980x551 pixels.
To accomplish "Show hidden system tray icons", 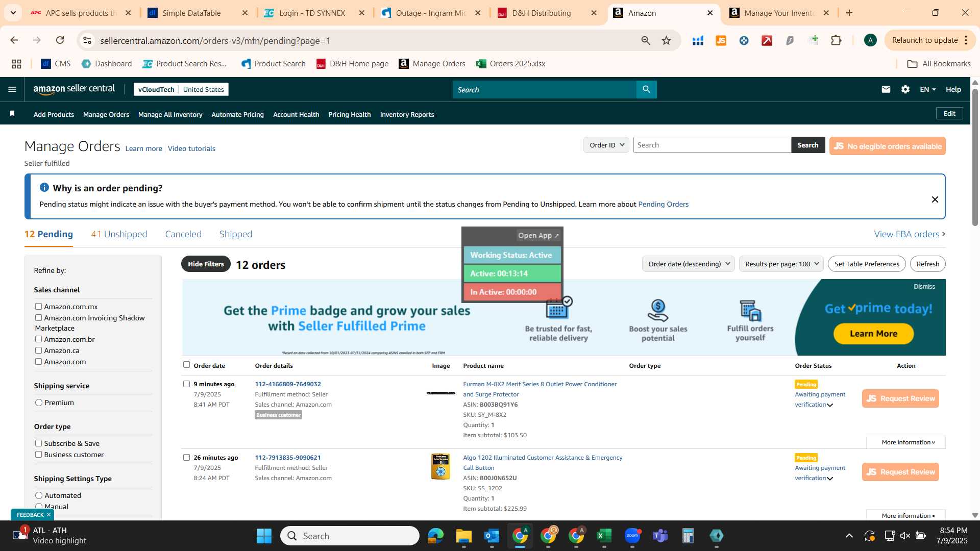I will [x=849, y=536].
